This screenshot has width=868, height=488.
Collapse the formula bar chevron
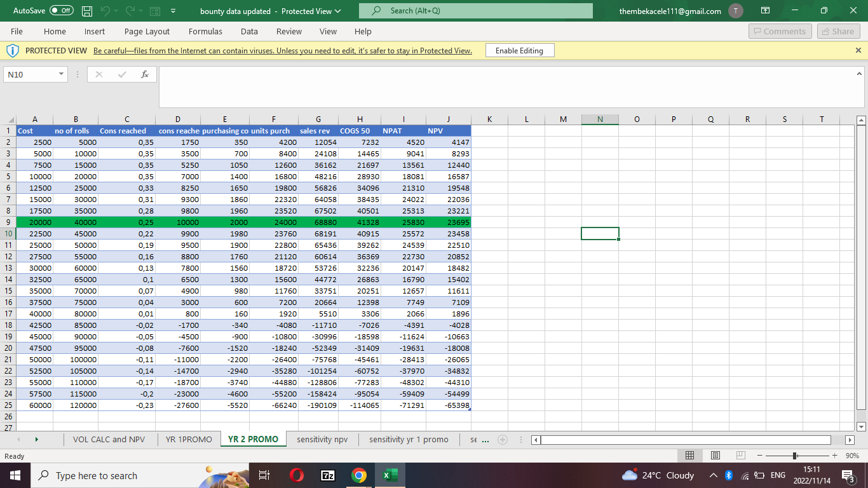(x=859, y=73)
